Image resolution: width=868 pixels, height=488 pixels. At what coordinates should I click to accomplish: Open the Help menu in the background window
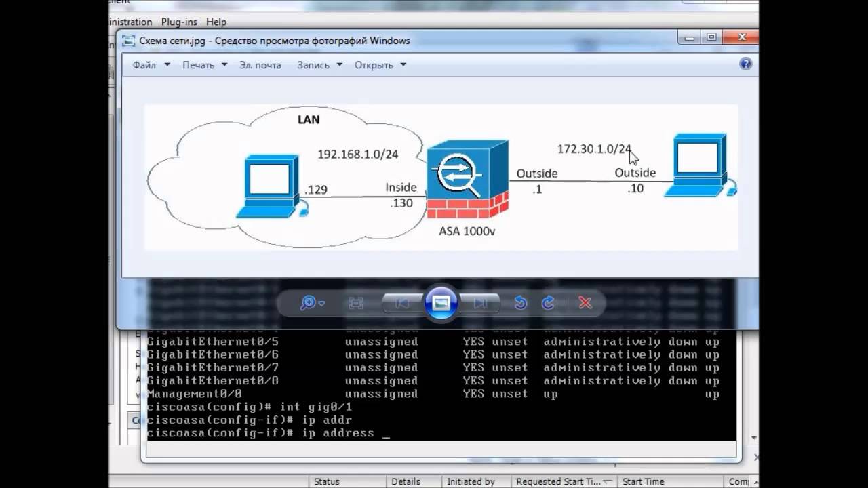point(216,22)
